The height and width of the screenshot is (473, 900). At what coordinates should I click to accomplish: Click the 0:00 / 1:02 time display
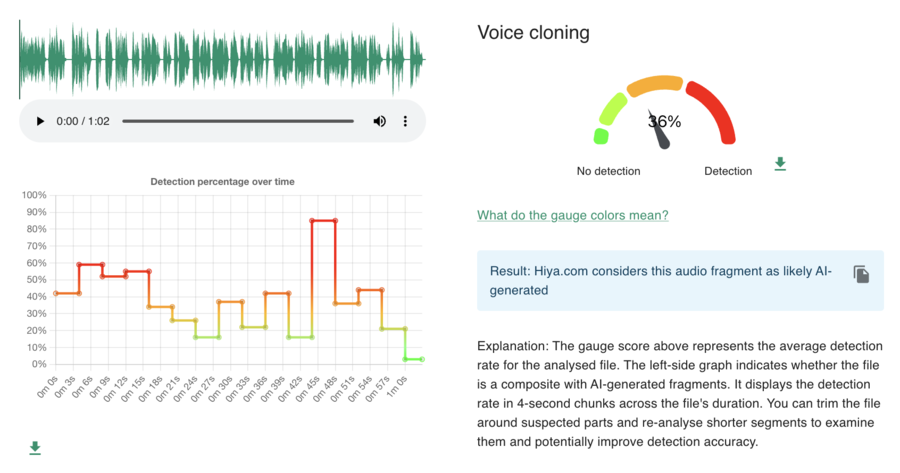tap(82, 121)
